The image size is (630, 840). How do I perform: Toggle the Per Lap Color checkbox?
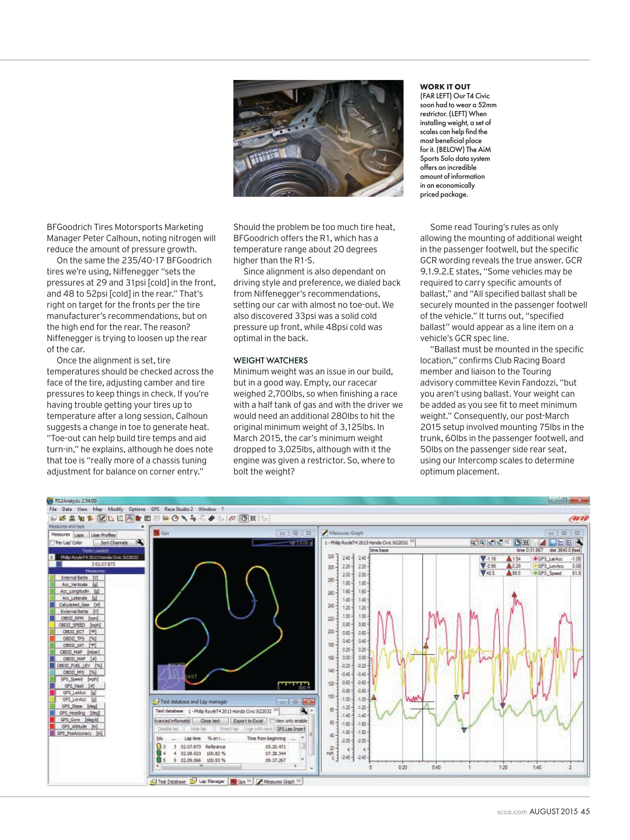point(52,543)
